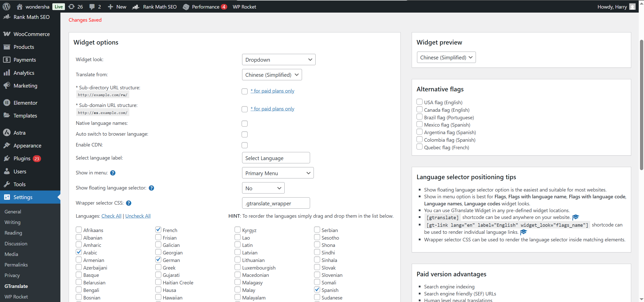The image size is (644, 302).
Task: Click the Check All languages link
Action: [x=111, y=216]
